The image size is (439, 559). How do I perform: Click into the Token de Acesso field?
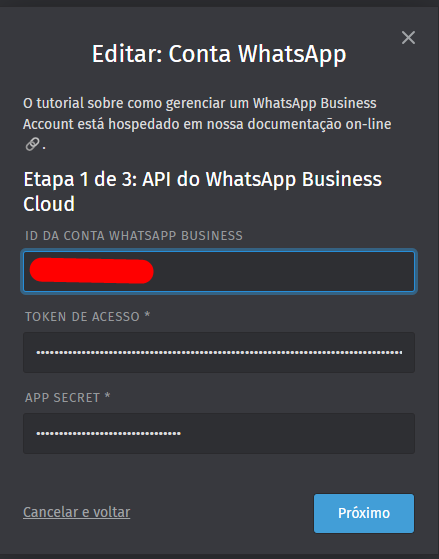(219, 352)
